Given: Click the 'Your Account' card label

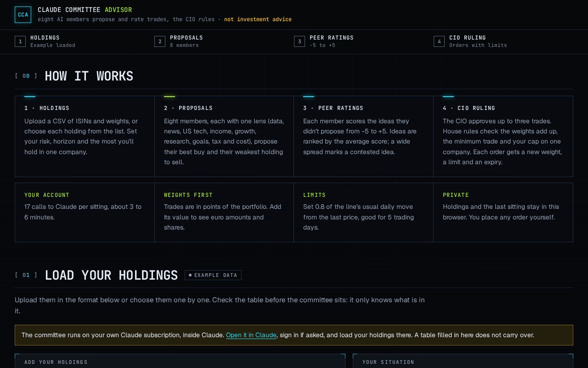Looking at the screenshot, I should (x=47, y=195).
